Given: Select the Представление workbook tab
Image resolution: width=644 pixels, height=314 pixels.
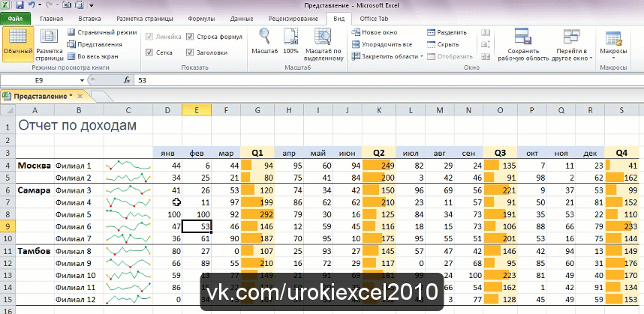Looking at the screenshot, I should [x=43, y=96].
